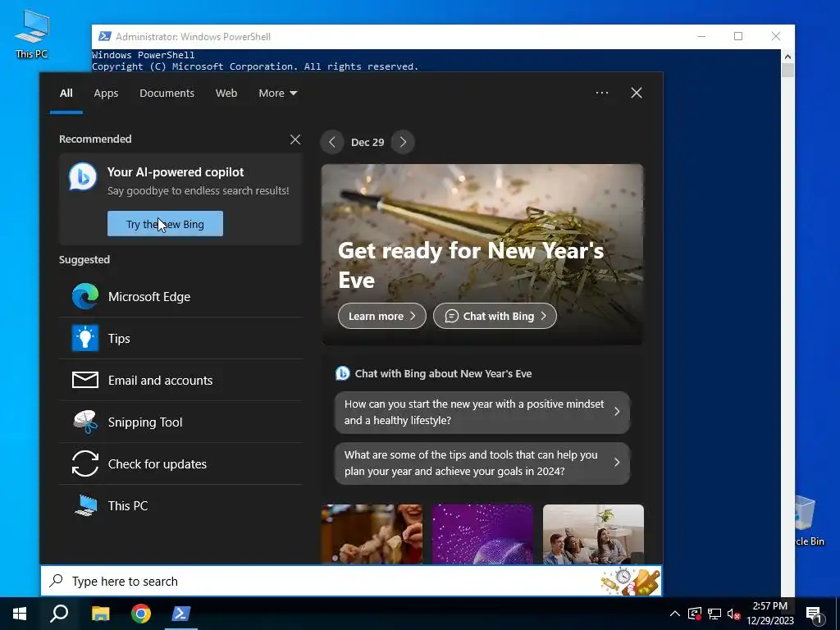Close the search panel
This screenshot has width=840, height=630.
(x=637, y=93)
